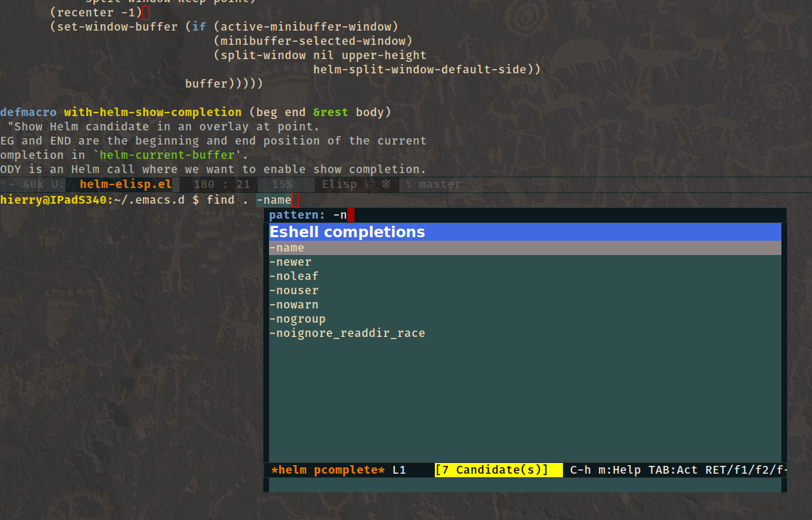Choose the -noleaf candidate
812x520 pixels.
524,276
